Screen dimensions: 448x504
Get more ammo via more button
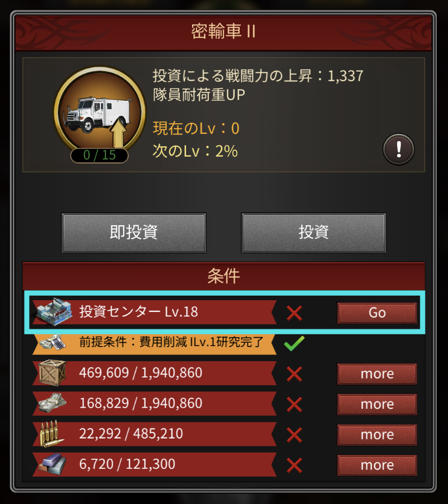[377, 435]
